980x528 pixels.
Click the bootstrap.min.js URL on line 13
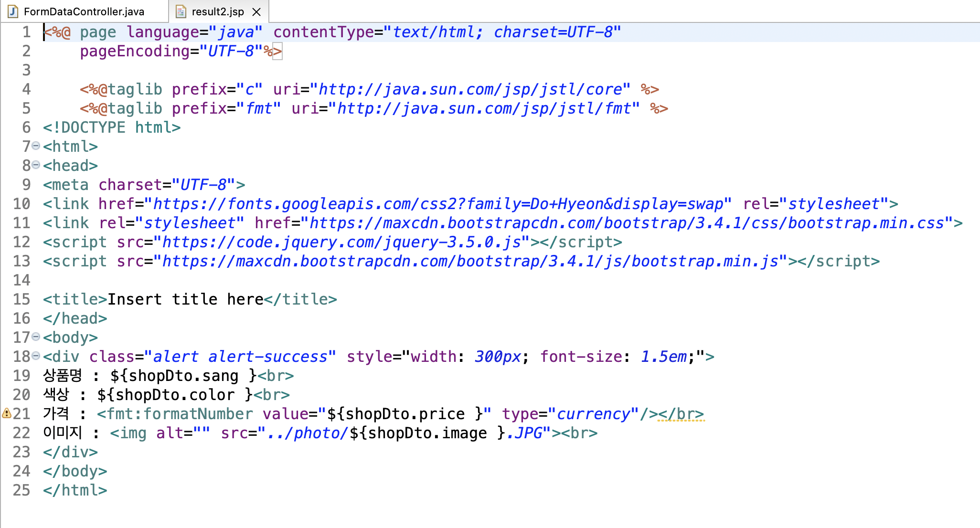470,261
